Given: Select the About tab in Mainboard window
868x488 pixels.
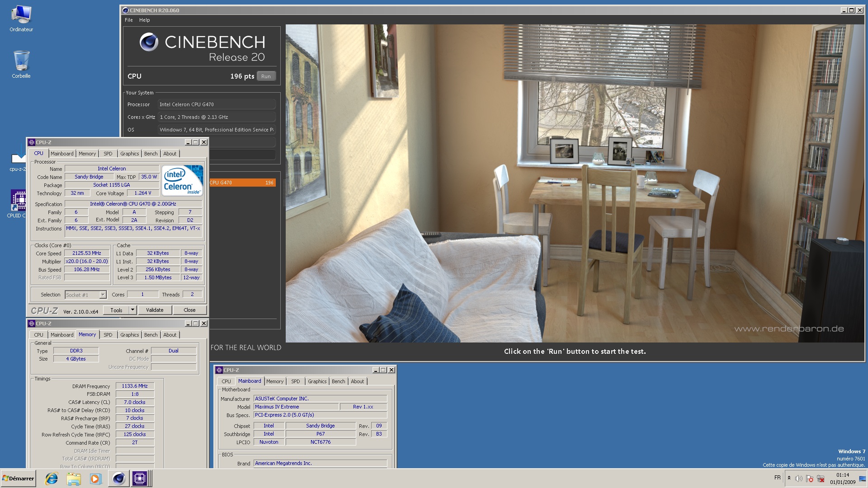Looking at the screenshot, I should 357,381.
